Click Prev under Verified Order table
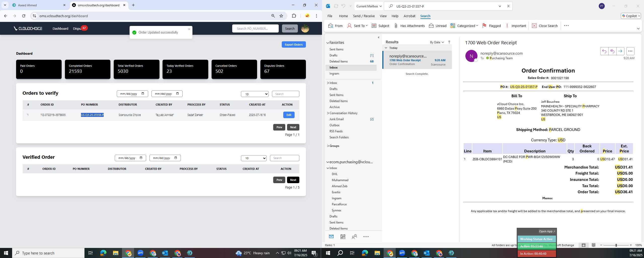Image resolution: width=644 pixels, height=258 pixels. (x=279, y=180)
